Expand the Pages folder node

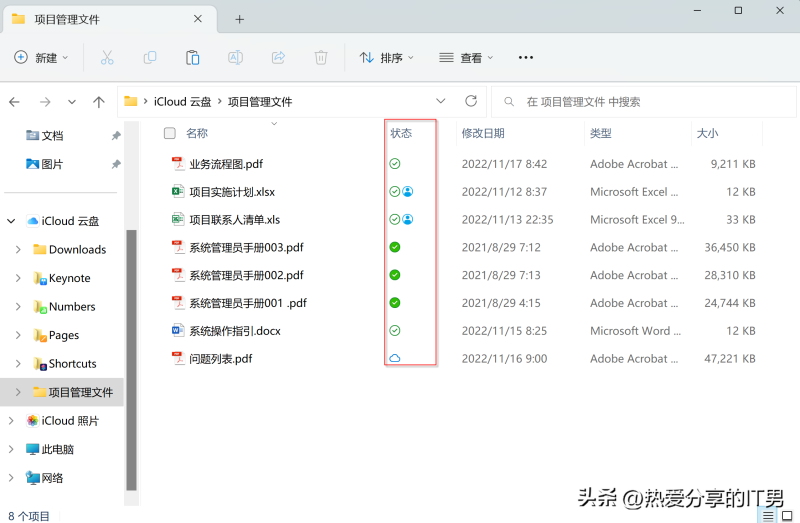point(18,335)
